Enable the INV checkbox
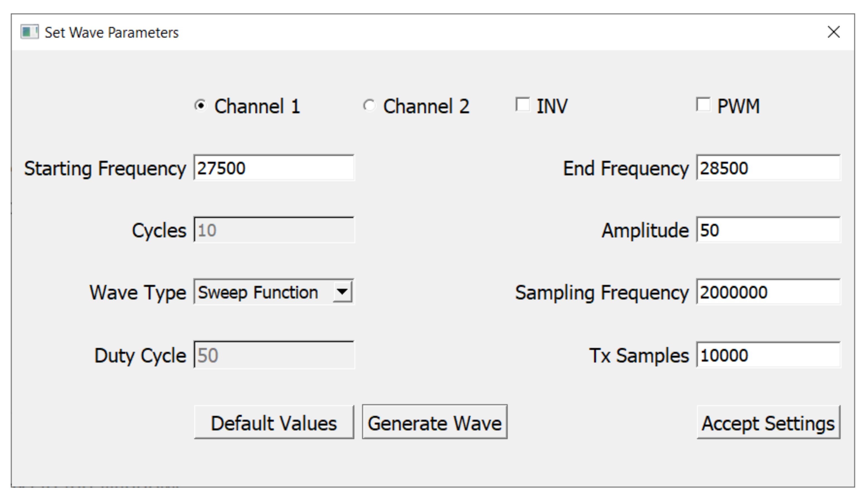868x500 pixels. (523, 105)
